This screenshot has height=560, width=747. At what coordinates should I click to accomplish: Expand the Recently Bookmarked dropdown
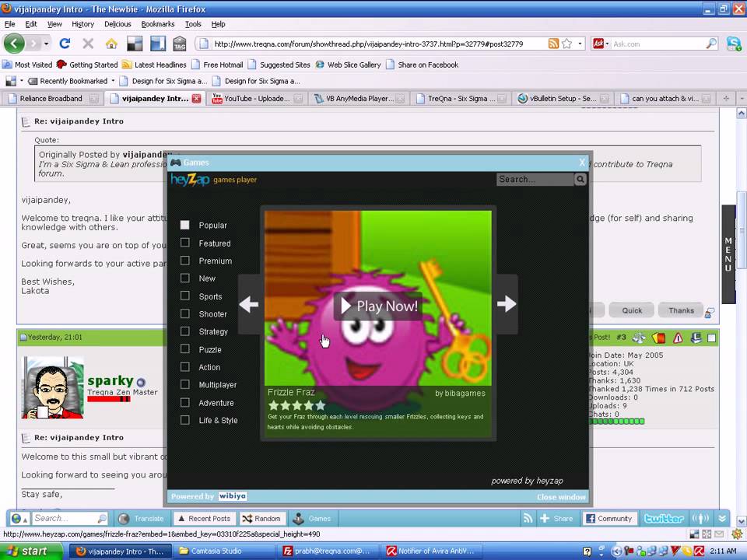point(113,81)
